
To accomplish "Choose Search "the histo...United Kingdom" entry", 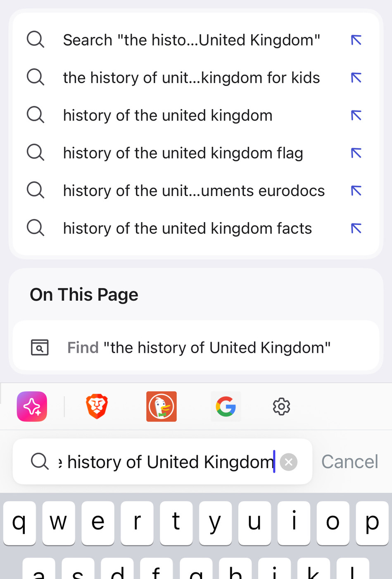I will click(x=191, y=40).
